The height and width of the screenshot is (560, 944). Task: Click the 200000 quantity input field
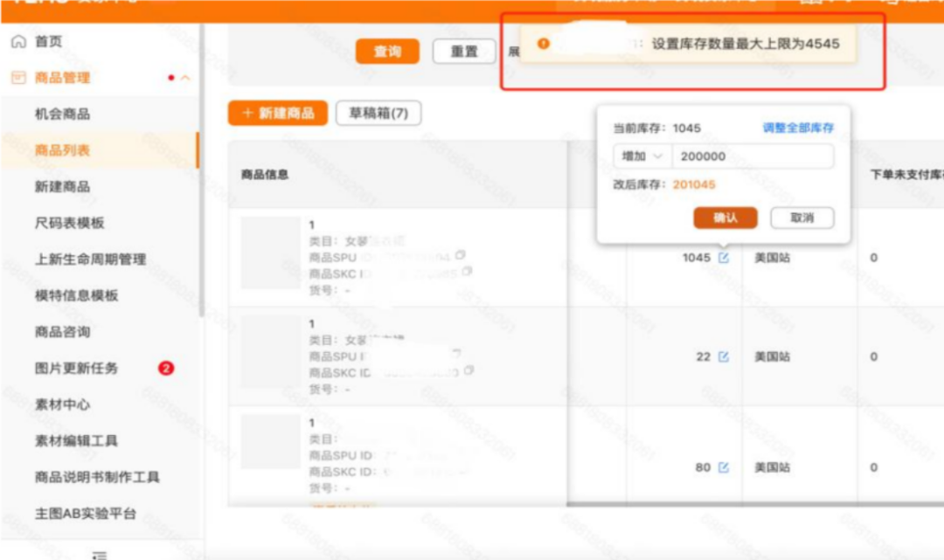click(752, 156)
